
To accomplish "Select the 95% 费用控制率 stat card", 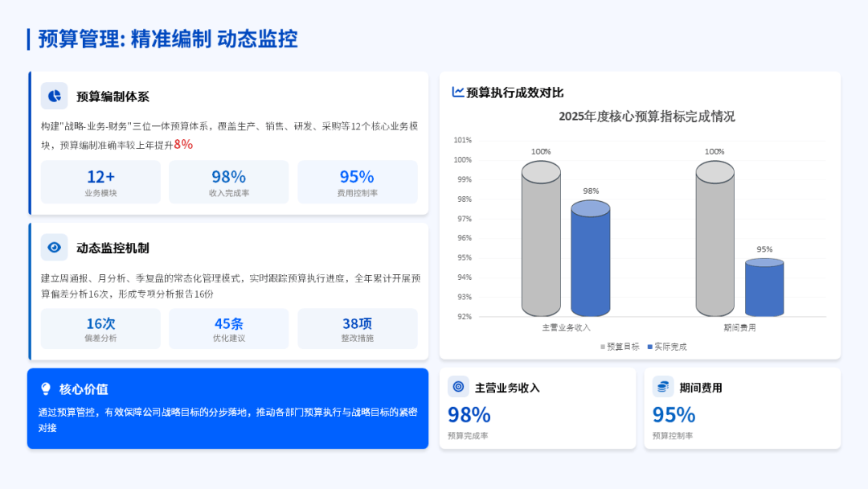I will pos(357,182).
